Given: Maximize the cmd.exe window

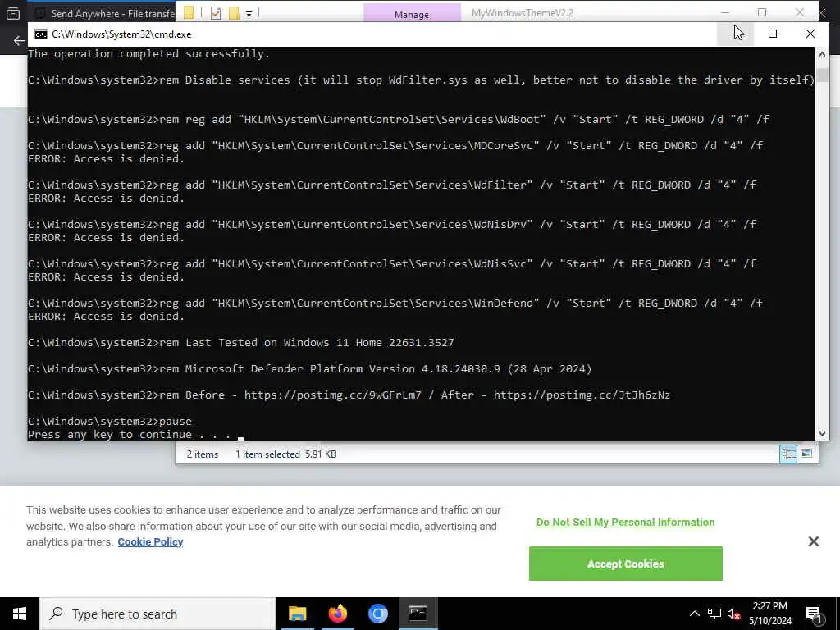Looking at the screenshot, I should (773, 34).
